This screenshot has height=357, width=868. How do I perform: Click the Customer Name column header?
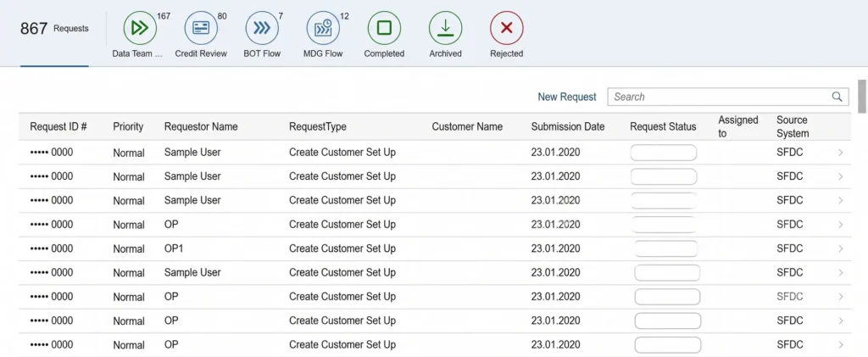tap(467, 126)
